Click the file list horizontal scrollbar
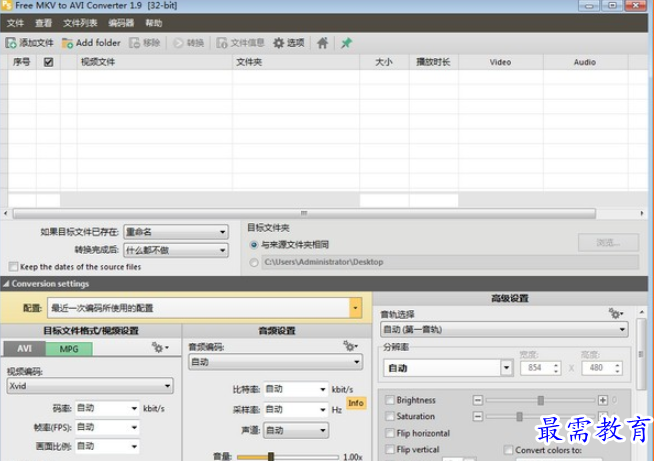The image size is (659, 461). tap(304, 213)
